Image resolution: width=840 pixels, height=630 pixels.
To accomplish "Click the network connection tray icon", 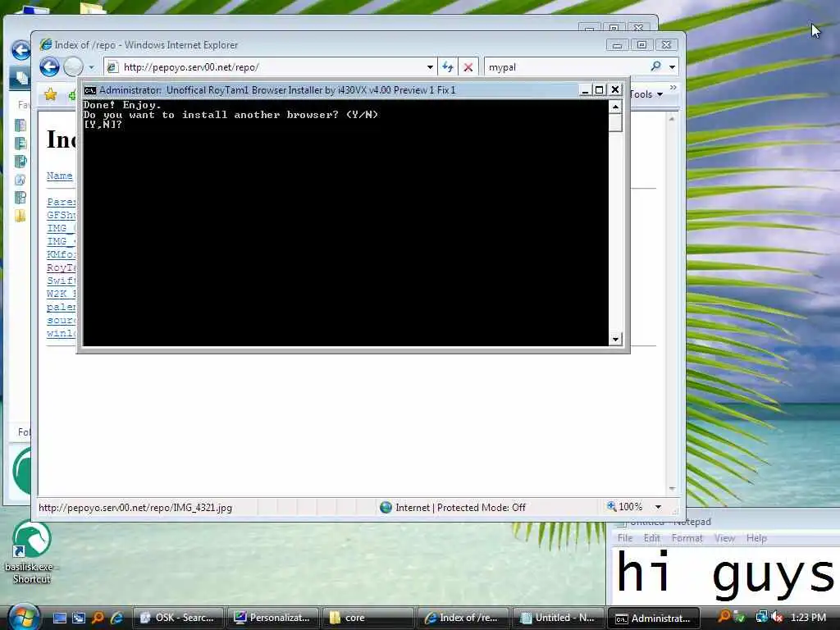I will click(761, 617).
